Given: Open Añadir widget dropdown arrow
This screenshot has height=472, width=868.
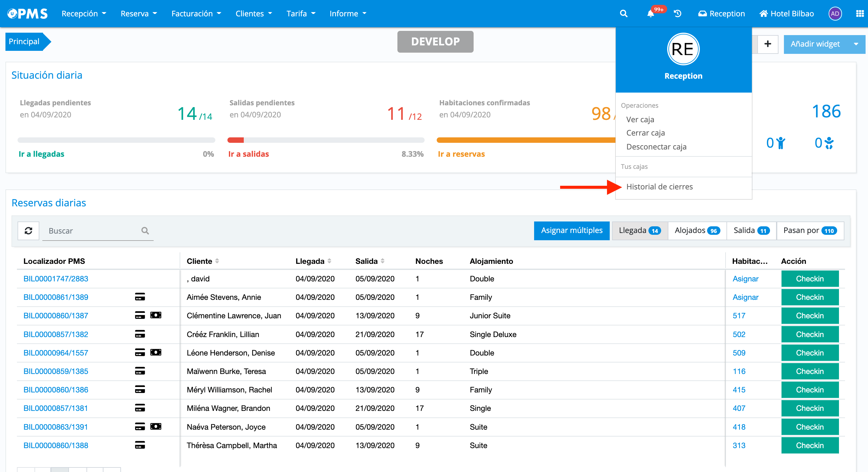Looking at the screenshot, I should pos(856,44).
